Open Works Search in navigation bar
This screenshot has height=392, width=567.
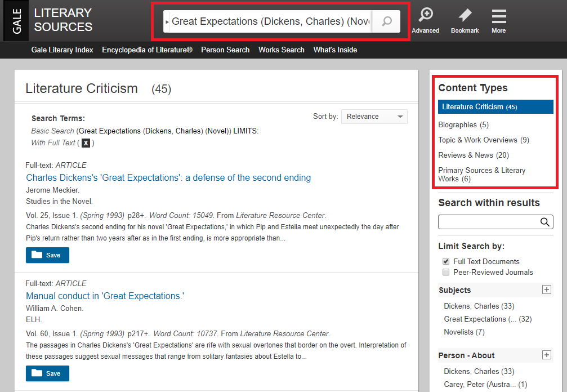[x=281, y=50]
